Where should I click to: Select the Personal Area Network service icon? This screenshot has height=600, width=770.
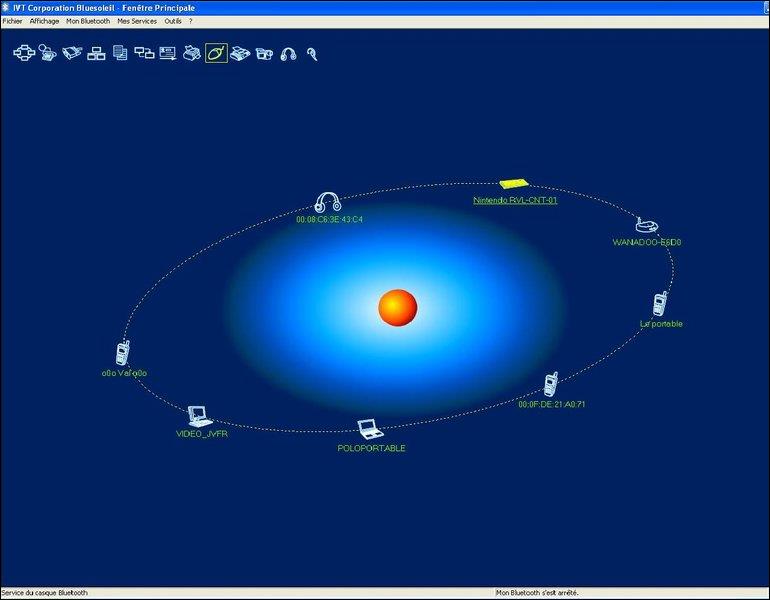point(24,53)
